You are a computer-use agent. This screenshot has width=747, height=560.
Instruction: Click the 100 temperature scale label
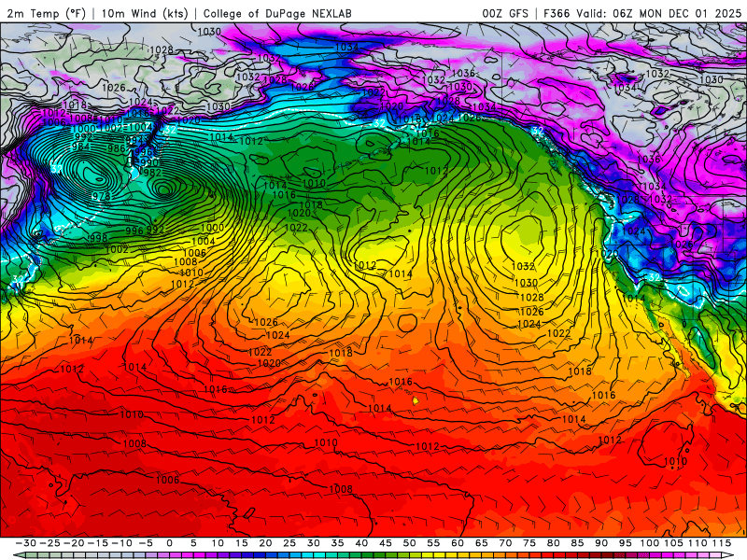tap(649, 543)
